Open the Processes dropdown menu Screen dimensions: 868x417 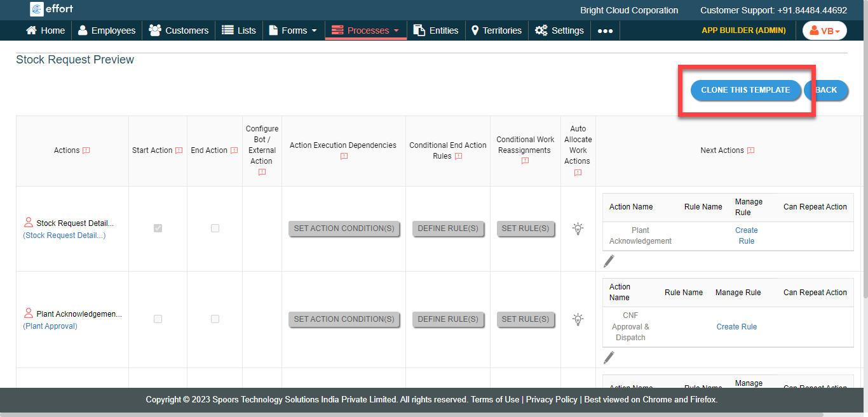[366, 30]
